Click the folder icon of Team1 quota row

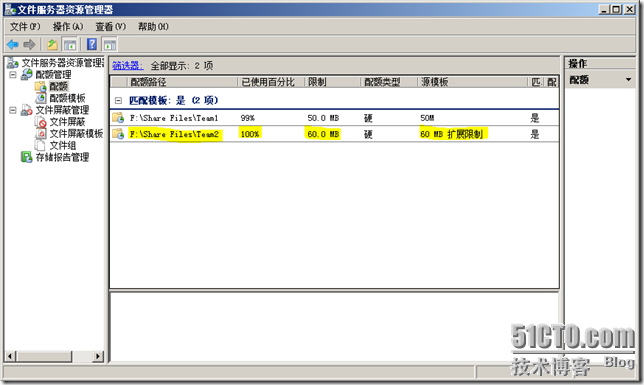pyautogui.click(x=118, y=118)
